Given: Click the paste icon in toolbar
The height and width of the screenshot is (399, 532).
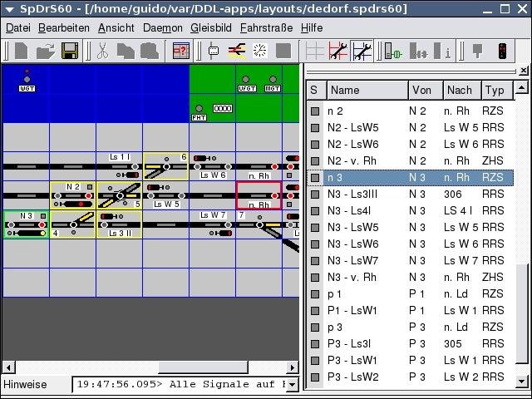Looking at the screenshot, I should click(150, 52).
